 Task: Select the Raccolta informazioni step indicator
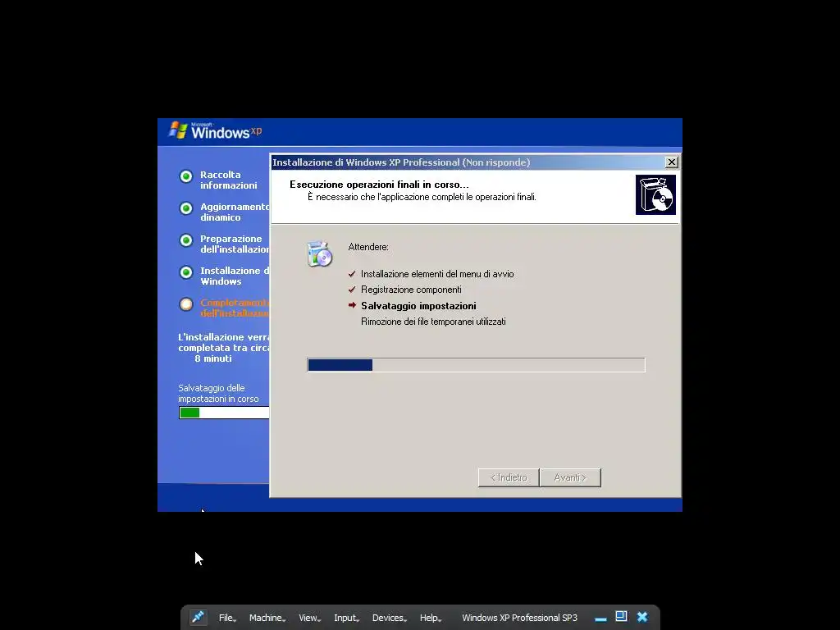pyautogui.click(x=186, y=176)
